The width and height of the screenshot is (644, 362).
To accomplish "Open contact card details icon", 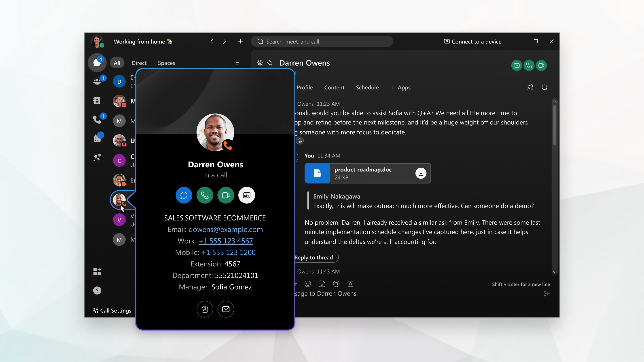I will tap(246, 195).
